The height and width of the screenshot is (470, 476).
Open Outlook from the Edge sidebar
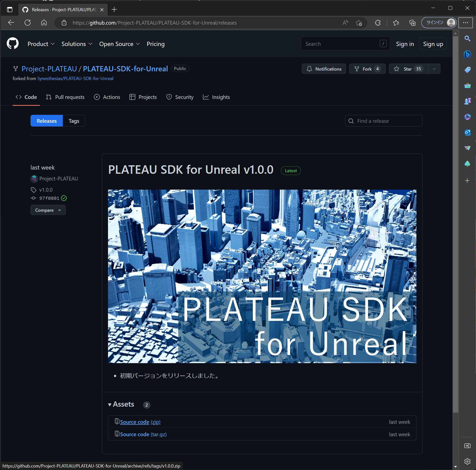pos(468,132)
